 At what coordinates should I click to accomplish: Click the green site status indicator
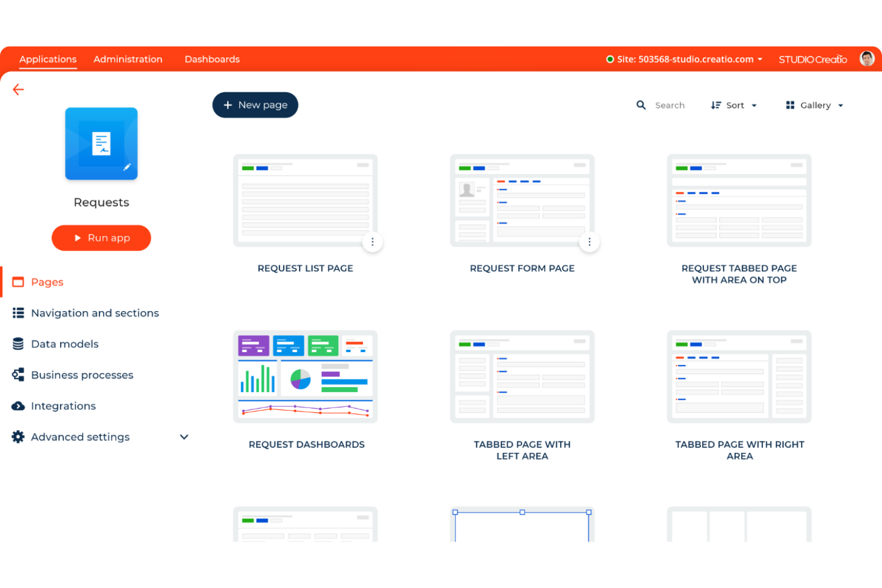click(x=609, y=59)
